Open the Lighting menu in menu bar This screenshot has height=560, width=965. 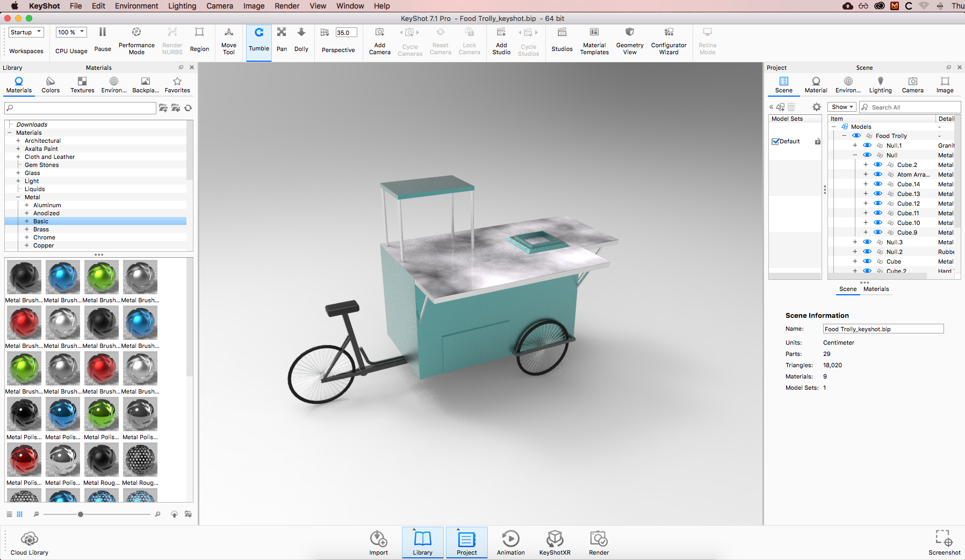[182, 6]
